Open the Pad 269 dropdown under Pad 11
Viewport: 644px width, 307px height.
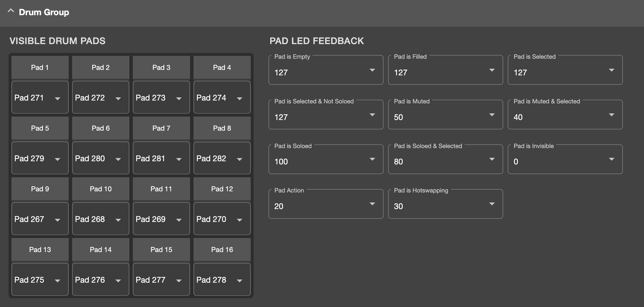coord(161,219)
